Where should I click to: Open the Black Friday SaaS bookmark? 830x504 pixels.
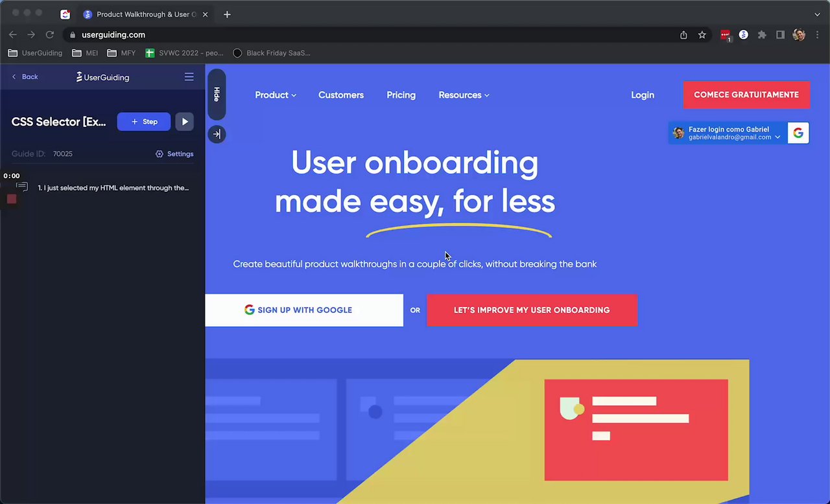coord(271,53)
